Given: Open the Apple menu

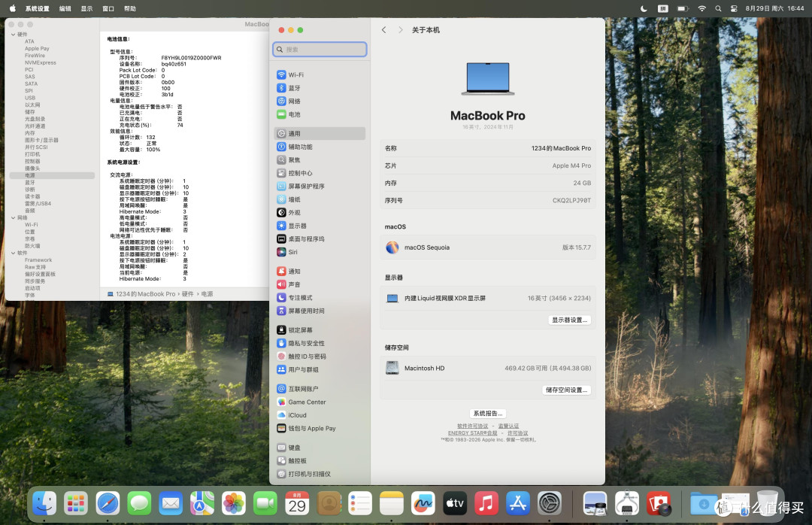Looking at the screenshot, I should pyautogui.click(x=13, y=8).
